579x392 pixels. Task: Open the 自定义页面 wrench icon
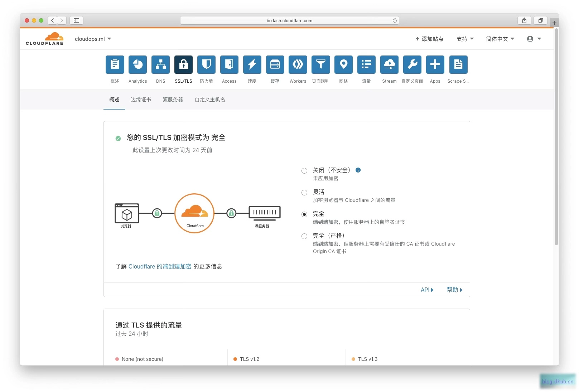click(x=412, y=64)
